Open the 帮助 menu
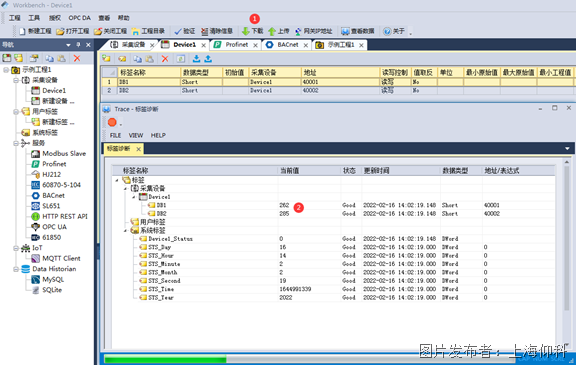The width and height of the screenshot is (576, 365). pos(123,18)
